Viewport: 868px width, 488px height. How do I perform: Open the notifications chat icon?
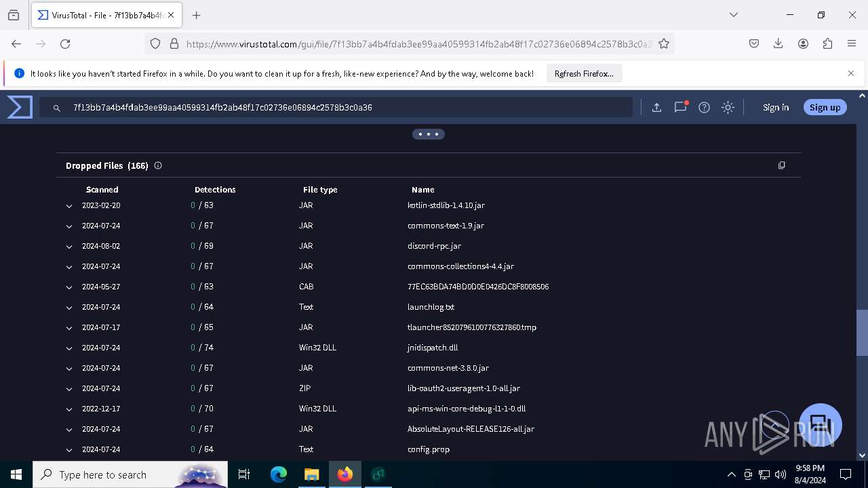[x=680, y=107]
